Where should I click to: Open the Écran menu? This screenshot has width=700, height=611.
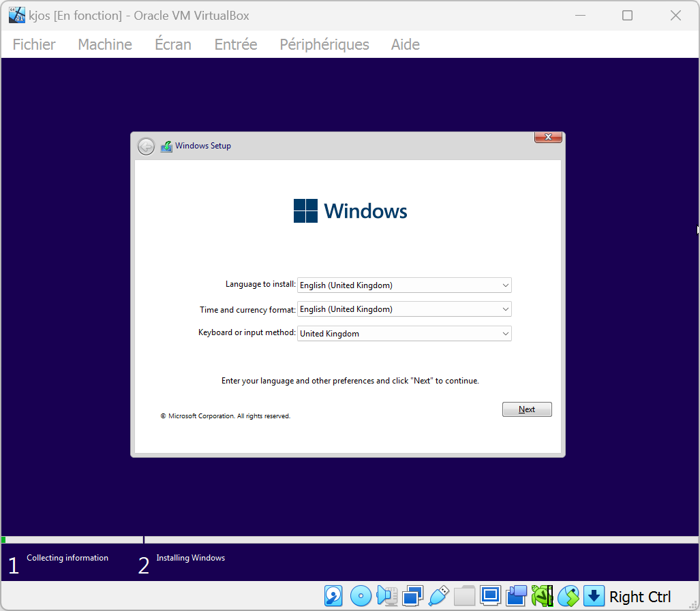coord(173,44)
